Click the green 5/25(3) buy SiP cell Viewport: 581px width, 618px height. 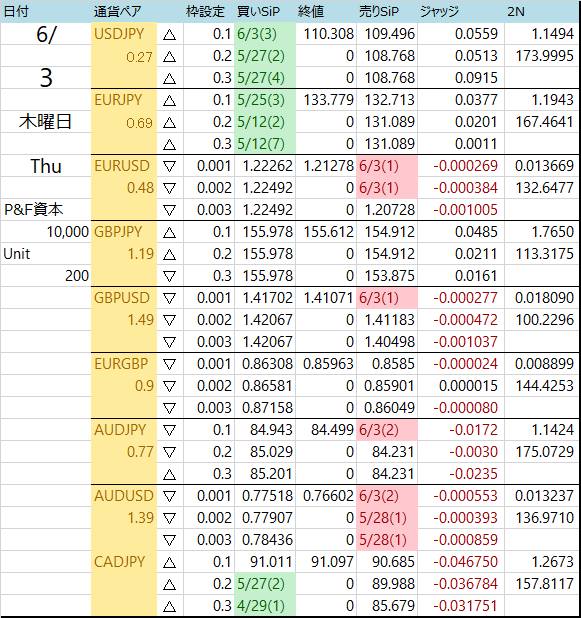265,100
